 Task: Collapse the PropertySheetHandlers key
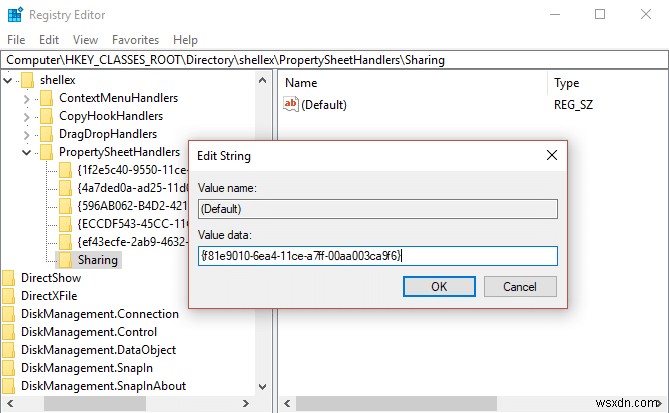tap(27, 152)
